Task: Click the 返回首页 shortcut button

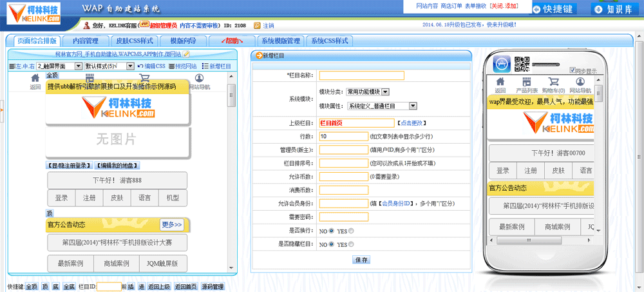Action: click(x=185, y=287)
